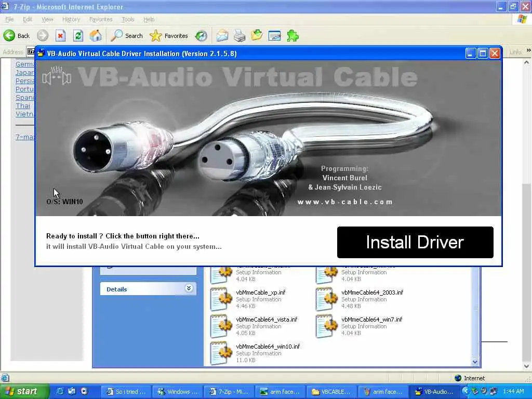Viewport: 532px width, 399px height.
Task: Open the Favorites star button
Action: tap(169, 36)
